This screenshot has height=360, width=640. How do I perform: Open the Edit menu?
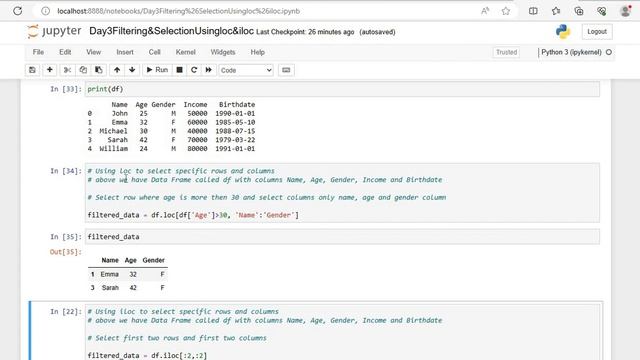point(65,52)
